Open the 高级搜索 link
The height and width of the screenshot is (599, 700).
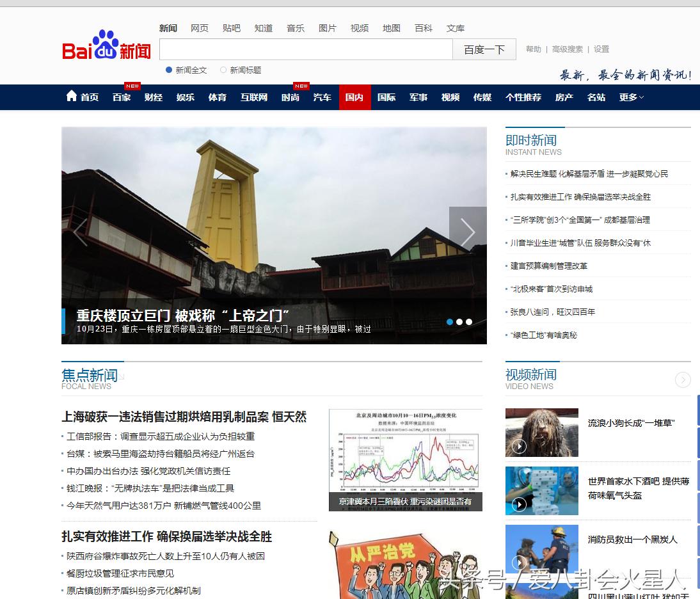click(x=568, y=49)
